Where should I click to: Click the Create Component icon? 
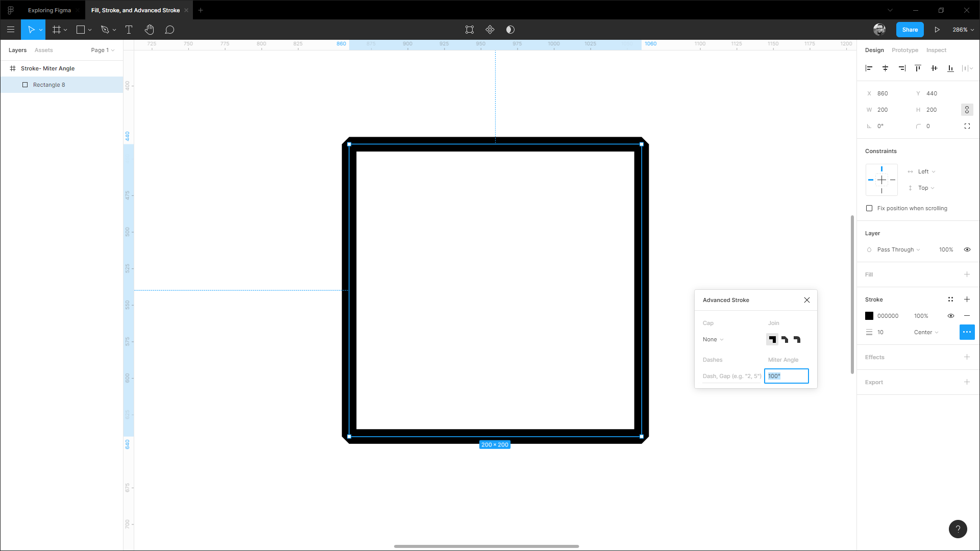click(x=490, y=30)
